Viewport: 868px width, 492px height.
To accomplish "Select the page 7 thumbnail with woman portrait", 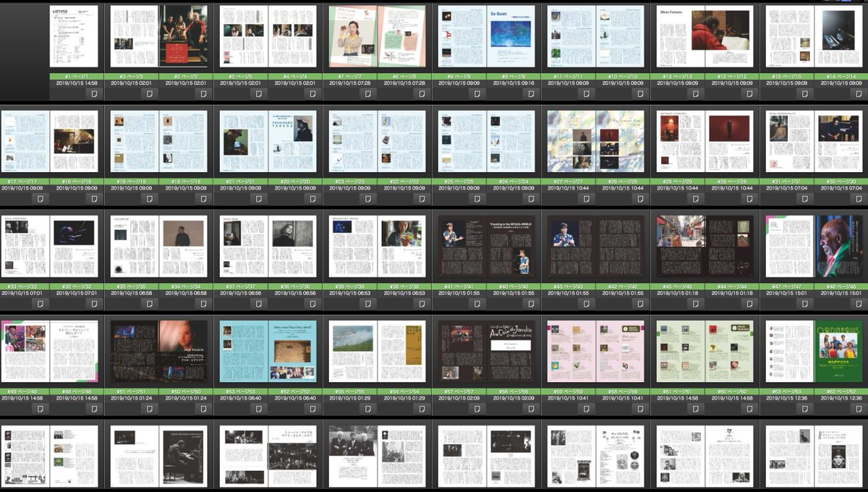I will (352, 37).
